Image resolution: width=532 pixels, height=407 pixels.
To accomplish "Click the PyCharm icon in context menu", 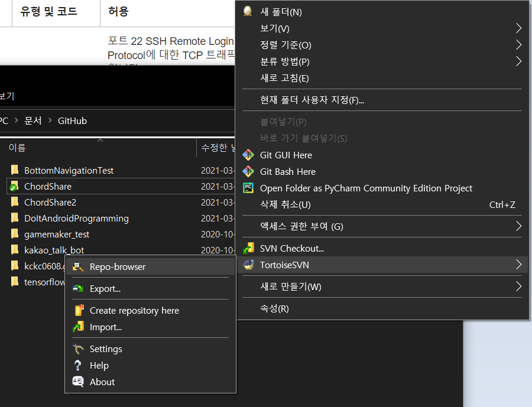I will point(248,188).
